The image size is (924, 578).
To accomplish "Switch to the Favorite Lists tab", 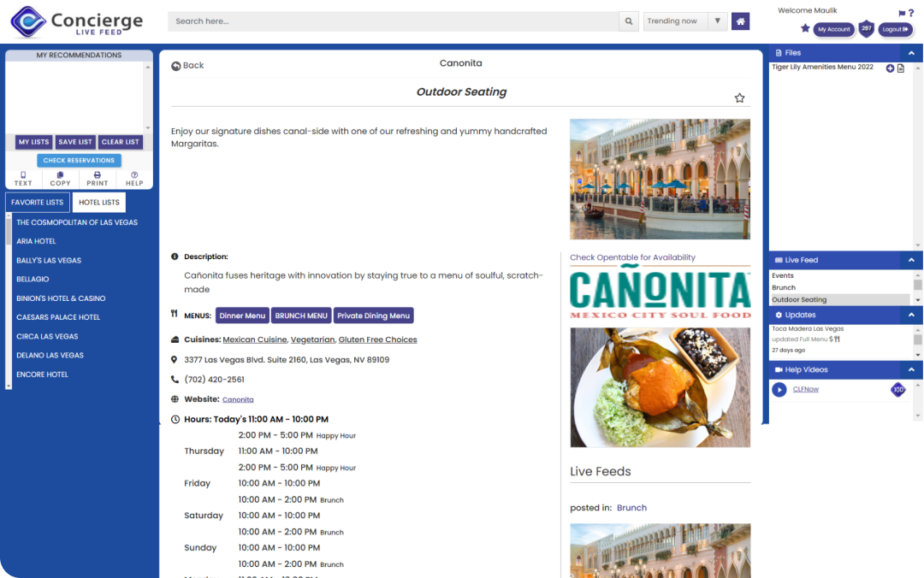I will pyautogui.click(x=37, y=202).
